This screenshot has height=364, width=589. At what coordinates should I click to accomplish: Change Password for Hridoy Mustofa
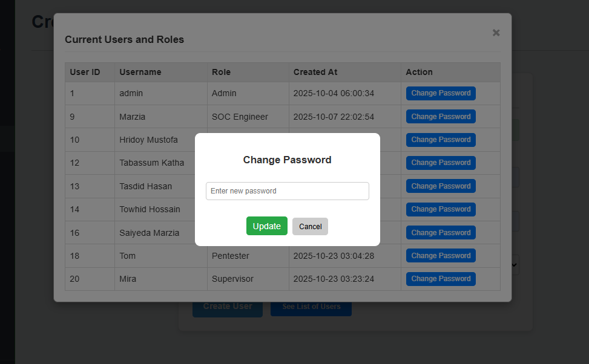pyautogui.click(x=441, y=140)
